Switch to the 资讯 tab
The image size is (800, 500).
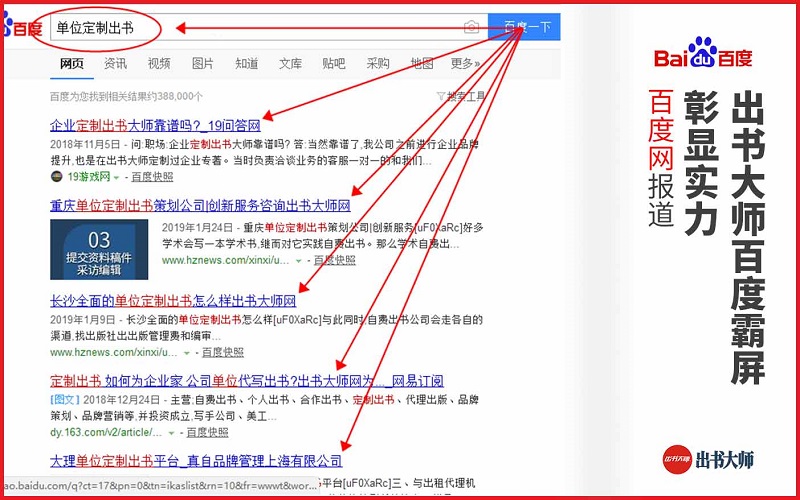pos(115,64)
